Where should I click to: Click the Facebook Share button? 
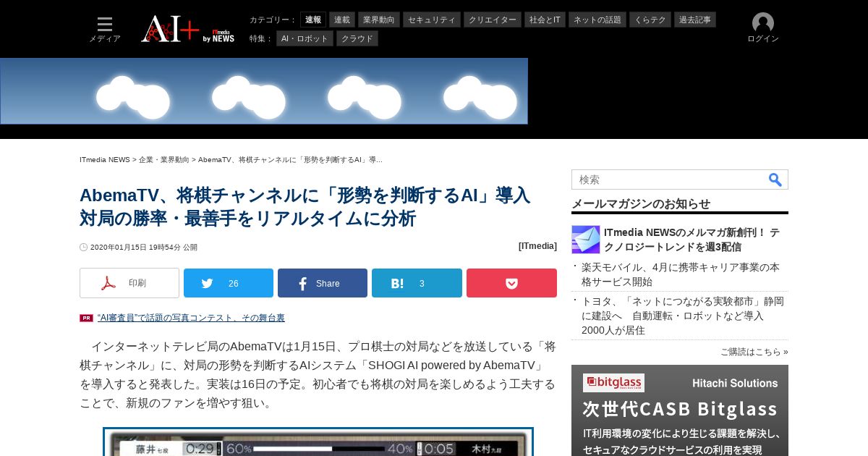pyautogui.click(x=323, y=283)
